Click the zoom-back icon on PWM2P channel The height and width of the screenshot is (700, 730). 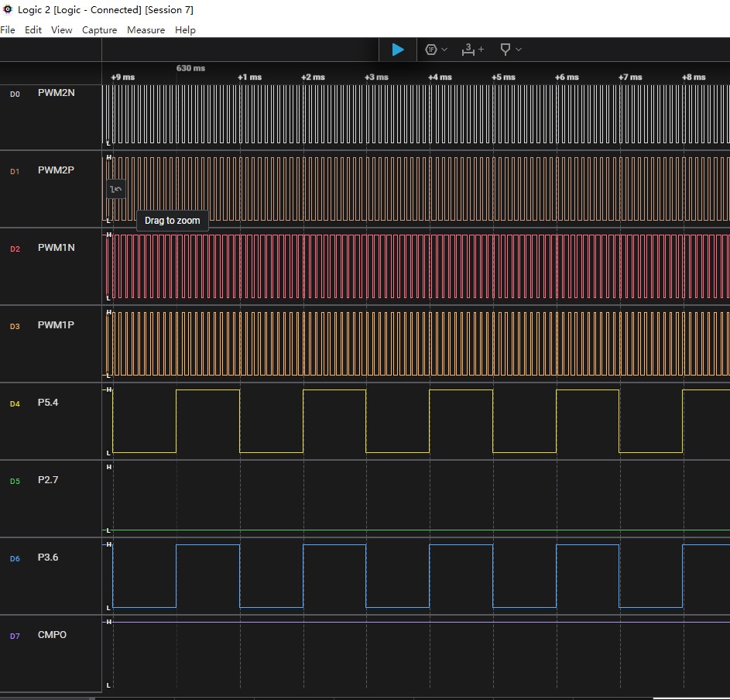(116, 189)
